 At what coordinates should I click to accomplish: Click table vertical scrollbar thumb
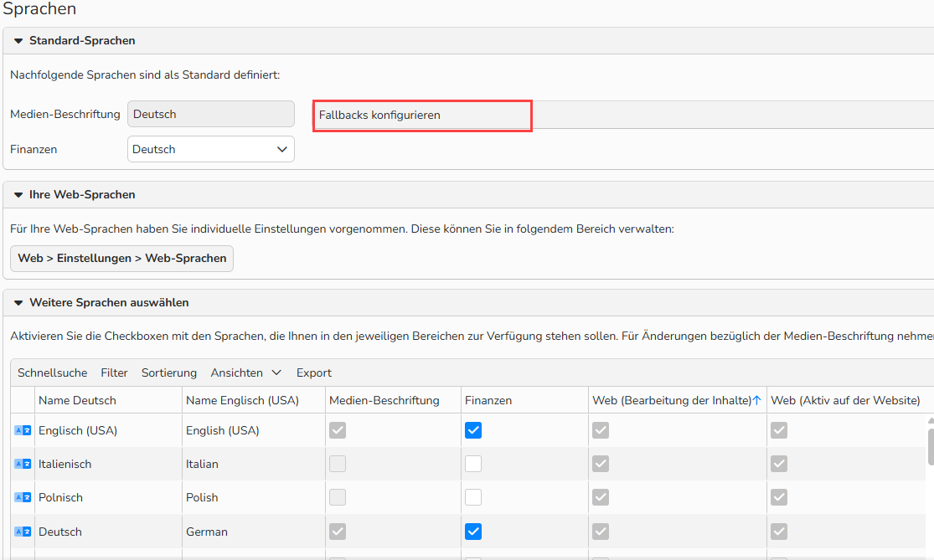pos(931,446)
